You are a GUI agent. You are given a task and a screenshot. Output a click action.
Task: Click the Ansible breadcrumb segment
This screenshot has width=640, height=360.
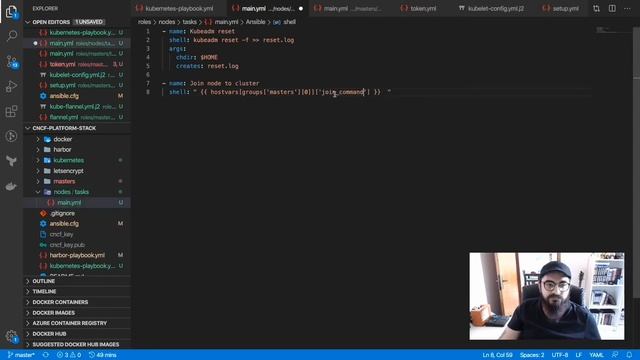tap(255, 22)
